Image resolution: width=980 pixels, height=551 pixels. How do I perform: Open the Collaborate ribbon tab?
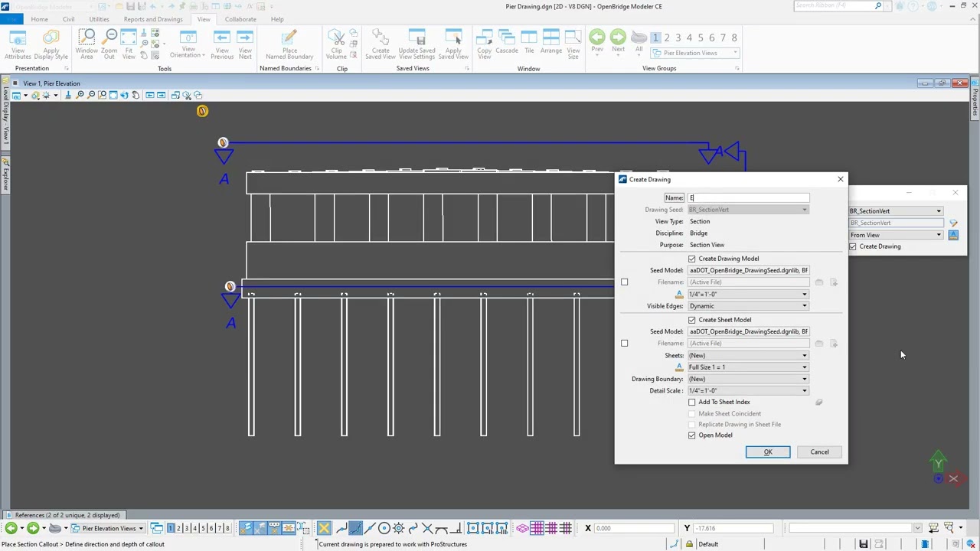[240, 19]
